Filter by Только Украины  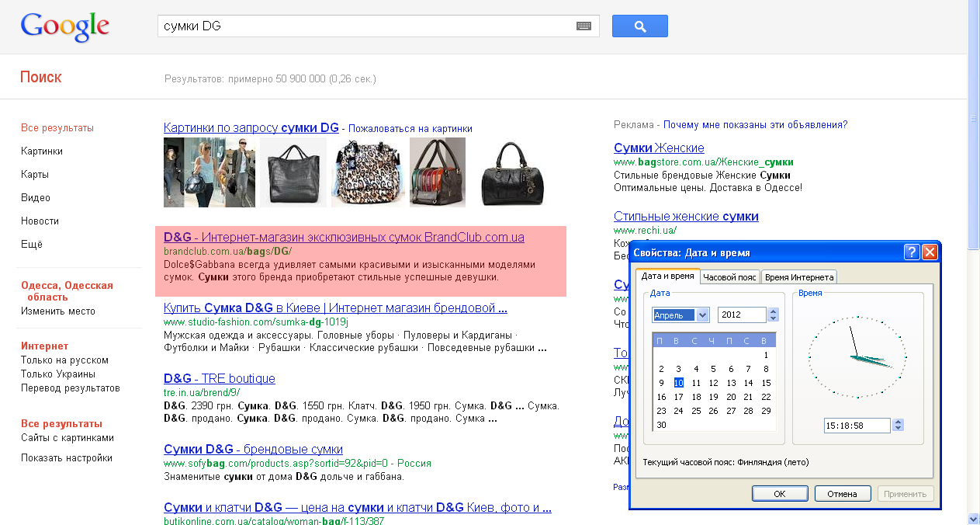click(x=58, y=374)
